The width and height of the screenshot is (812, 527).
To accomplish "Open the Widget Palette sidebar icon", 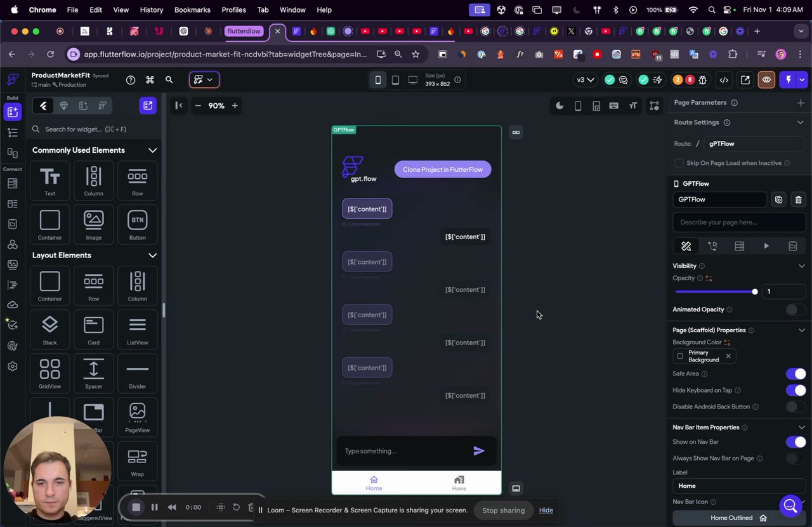I will (12, 112).
